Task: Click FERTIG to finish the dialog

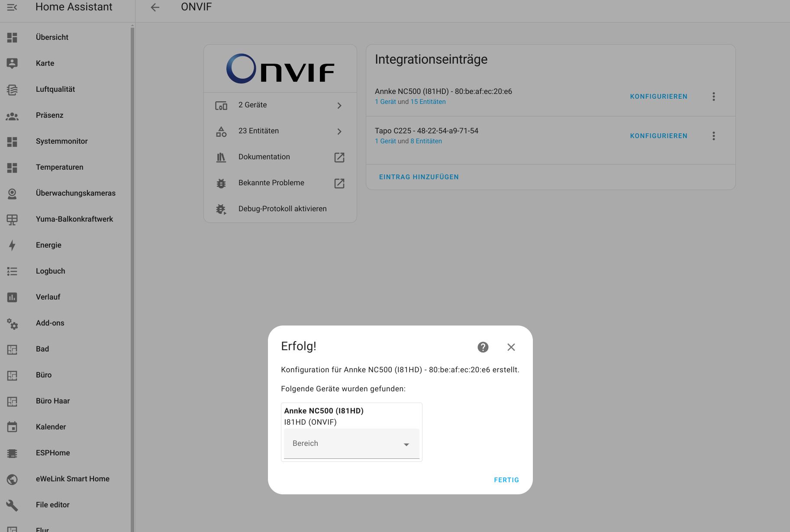Action: pyautogui.click(x=506, y=480)
